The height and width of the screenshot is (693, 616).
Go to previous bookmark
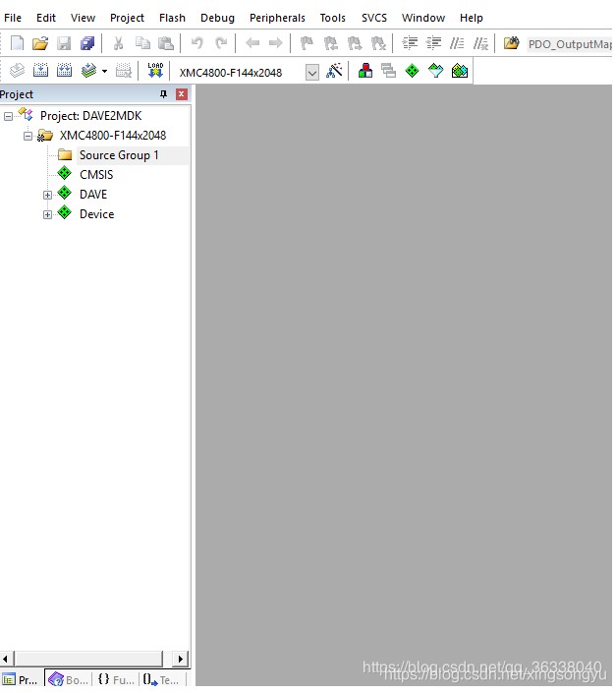pos(331,43)
